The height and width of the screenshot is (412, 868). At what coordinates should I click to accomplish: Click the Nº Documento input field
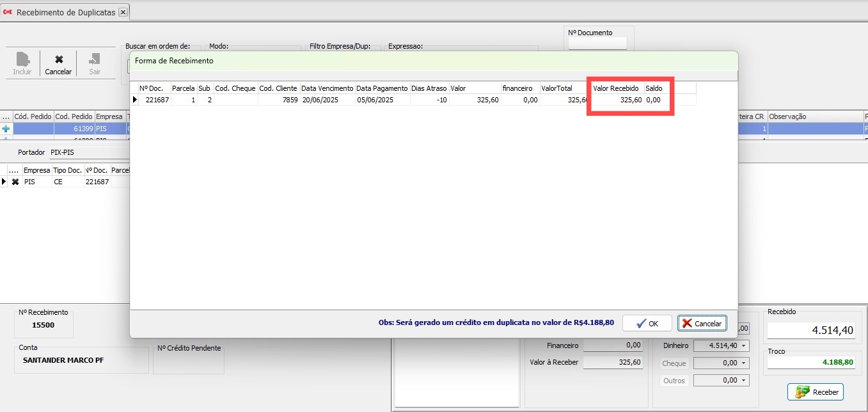pos(597,44)
